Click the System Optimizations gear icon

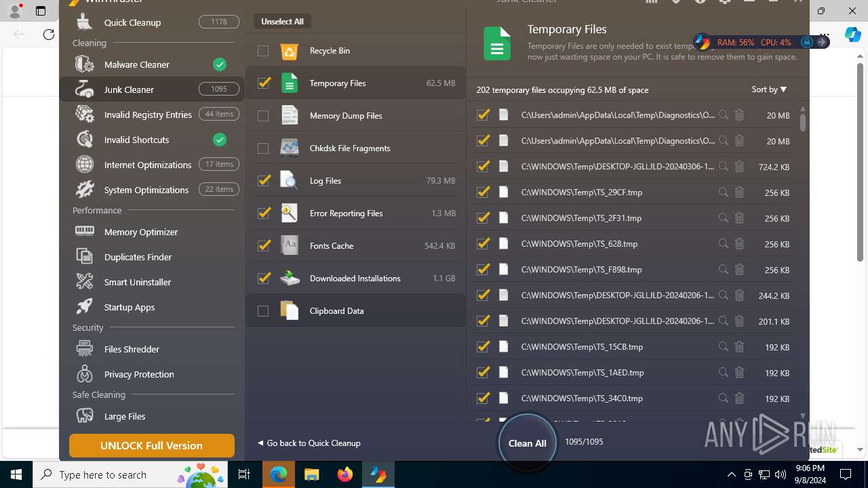pyautogui.click(x=85, y=190)
